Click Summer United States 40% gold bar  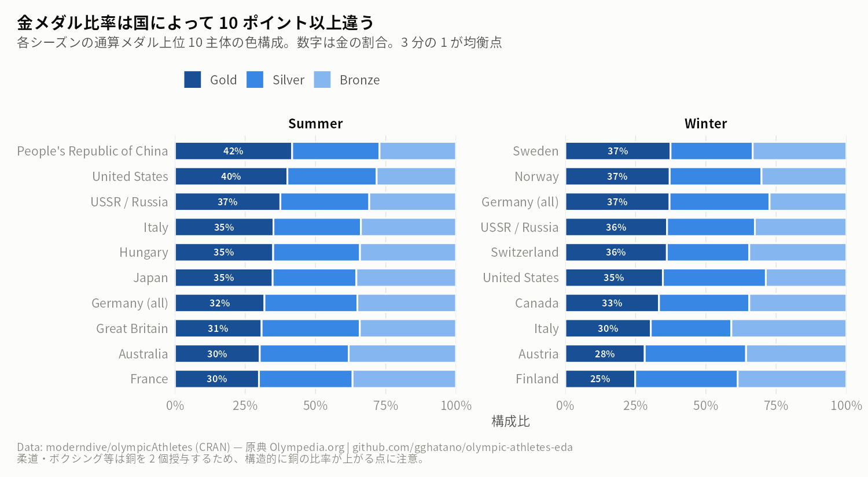(x=231, y=176)
